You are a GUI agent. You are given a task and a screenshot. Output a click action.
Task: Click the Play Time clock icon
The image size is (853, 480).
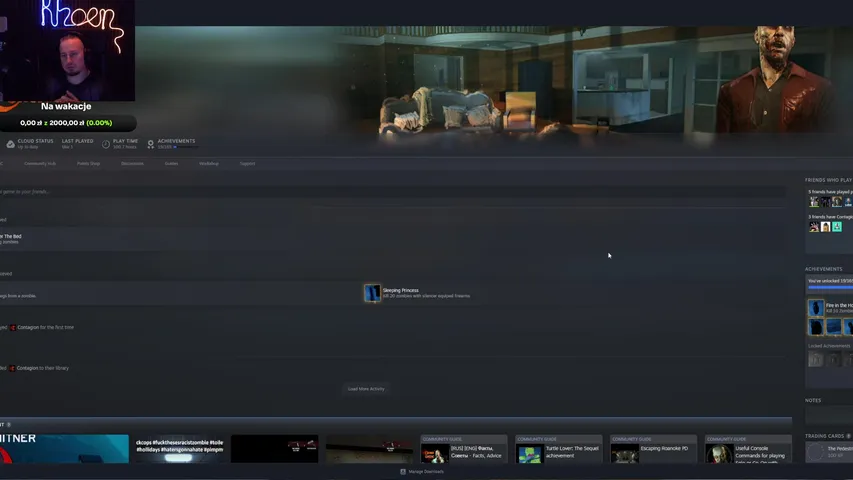pyautogui.click(x=106, y=144)
